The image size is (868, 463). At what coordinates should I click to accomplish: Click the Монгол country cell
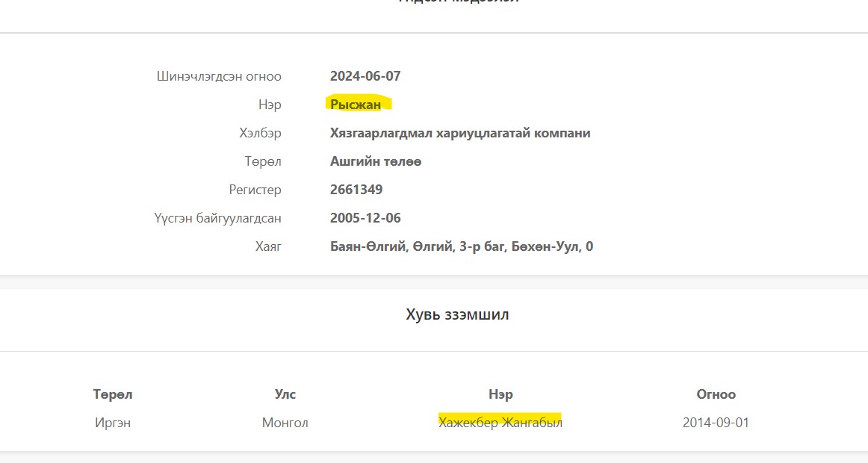285,423
